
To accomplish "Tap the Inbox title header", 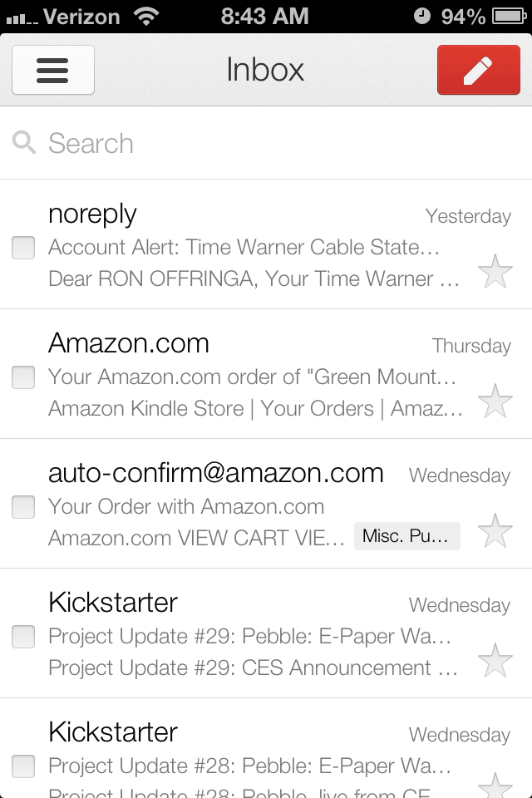I will [265, 71].
